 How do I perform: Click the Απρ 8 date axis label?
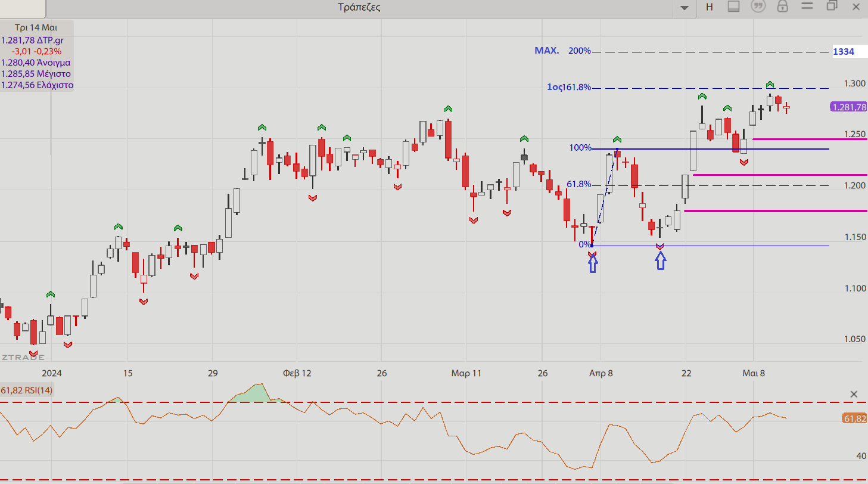tap(601, 374)
